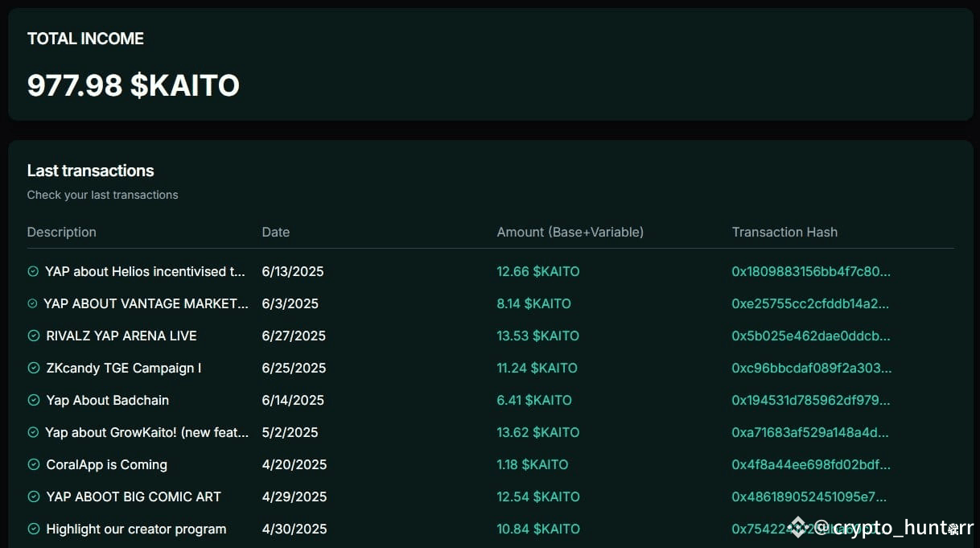980x548 pixels.
Task: Click the amount 12.66 $KAITO
Action: pos(538,272)
